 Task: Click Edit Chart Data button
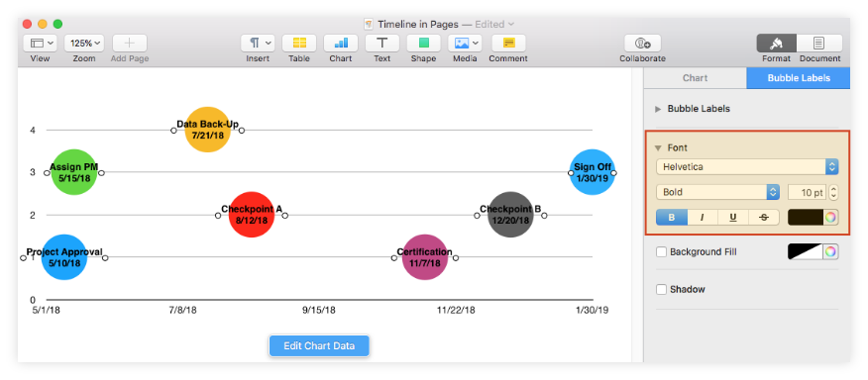pos(319,346)
